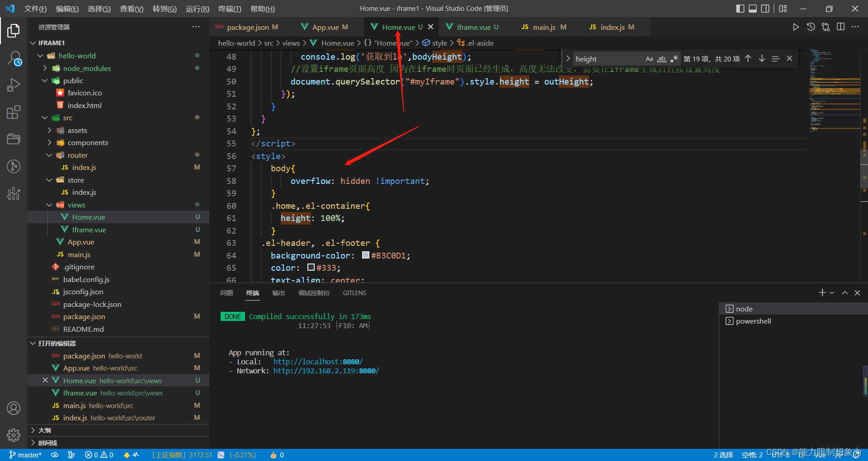Open the Customize Layout button
868x461 pixels.
point(783,9)
